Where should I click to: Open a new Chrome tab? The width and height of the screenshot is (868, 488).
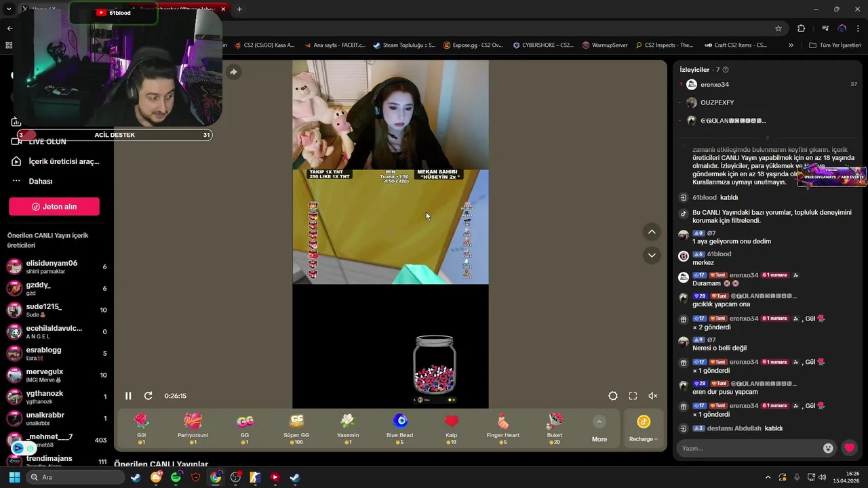click(239, 9)
